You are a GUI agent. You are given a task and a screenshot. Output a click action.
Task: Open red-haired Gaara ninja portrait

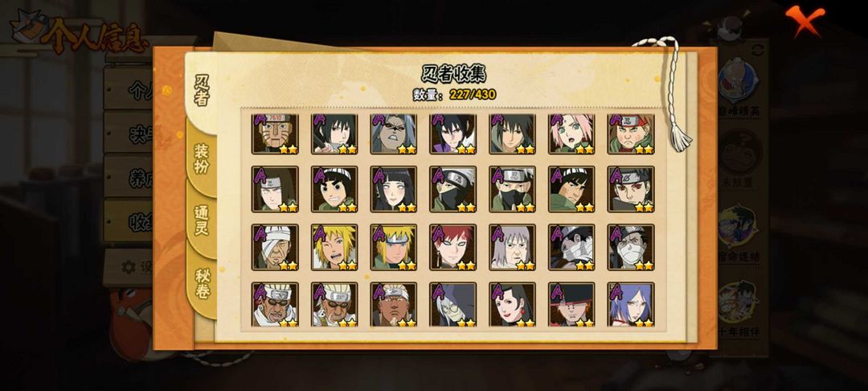[452, 247]
